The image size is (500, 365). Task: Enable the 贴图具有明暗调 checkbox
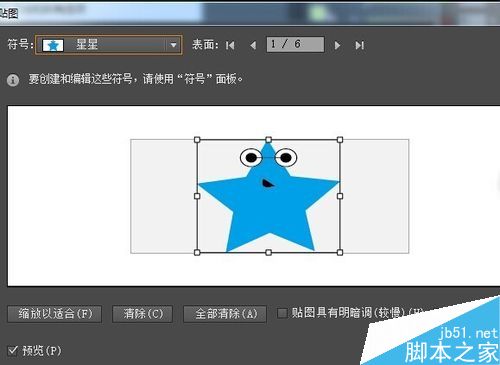(x=282, y=313)
